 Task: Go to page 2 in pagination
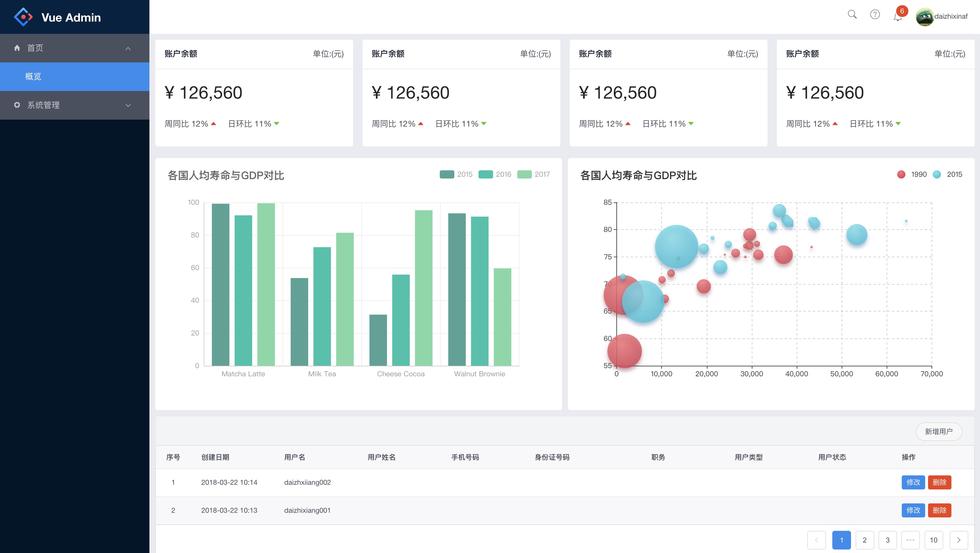pos(865,540)
